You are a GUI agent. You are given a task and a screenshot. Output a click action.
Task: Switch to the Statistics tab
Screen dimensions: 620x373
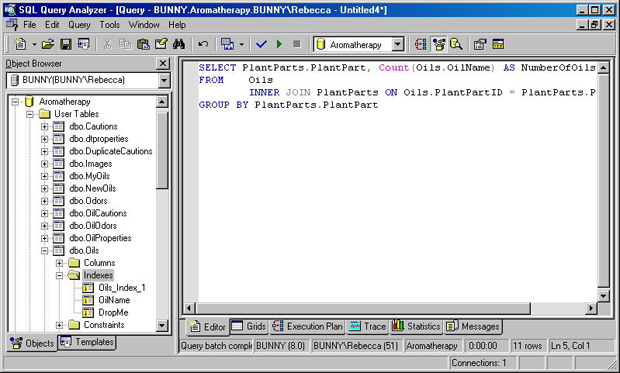[x=416, y=326]
